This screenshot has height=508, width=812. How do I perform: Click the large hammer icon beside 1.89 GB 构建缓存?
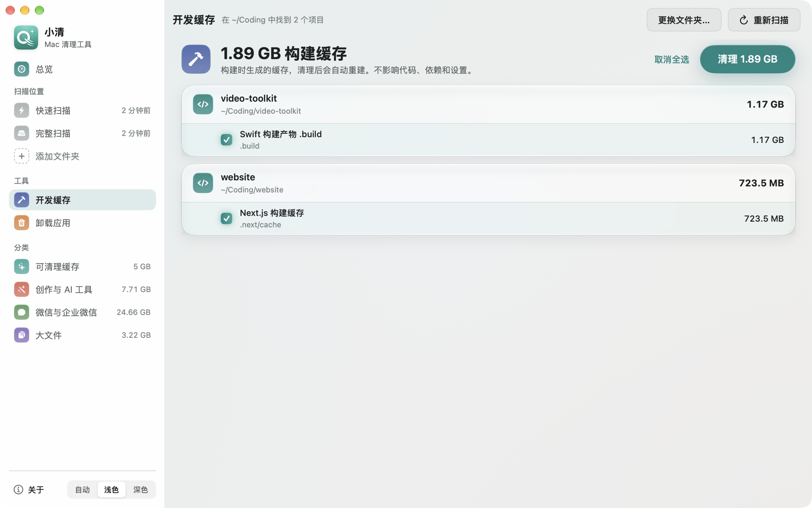click(x=196, y=59)
